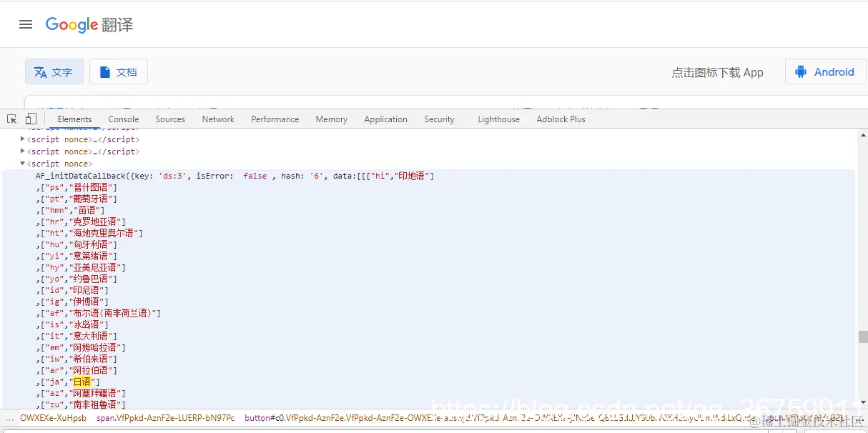The height and width of the screenshot is (433, 868).
Task: Open the Google Translate hamburger main menu
Action: pyautogui.click(x=26, y=24)
